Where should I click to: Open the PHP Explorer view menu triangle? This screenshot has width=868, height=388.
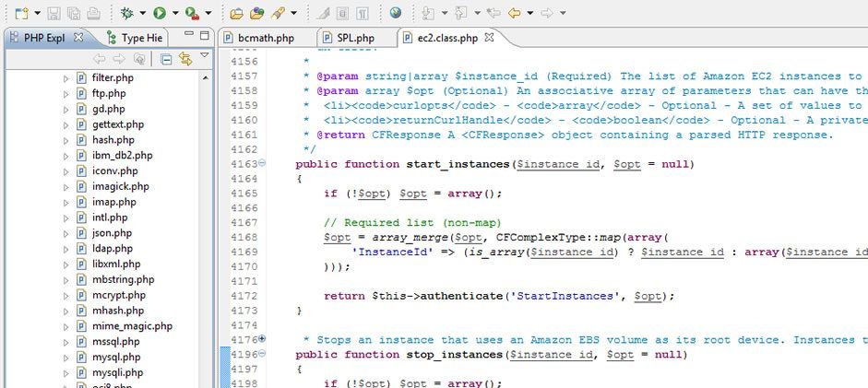204,57
